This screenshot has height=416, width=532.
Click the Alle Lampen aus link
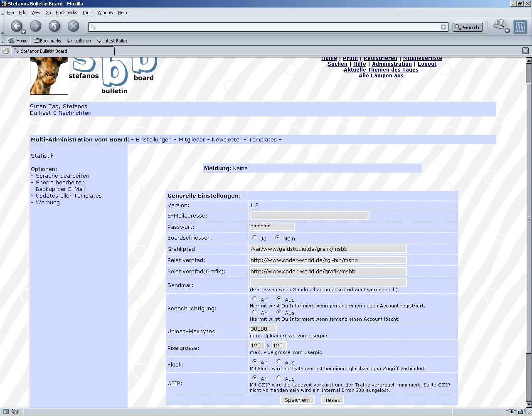(x=381, y=76)
